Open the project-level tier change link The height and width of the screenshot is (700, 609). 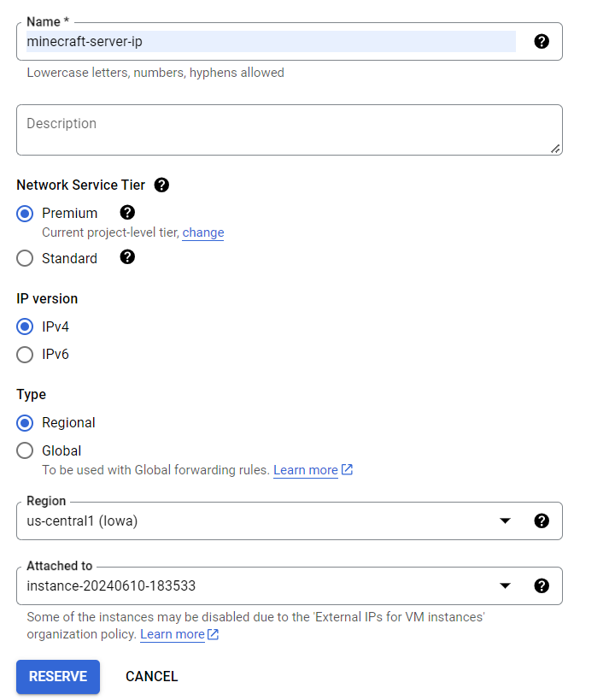coord(202,232)
